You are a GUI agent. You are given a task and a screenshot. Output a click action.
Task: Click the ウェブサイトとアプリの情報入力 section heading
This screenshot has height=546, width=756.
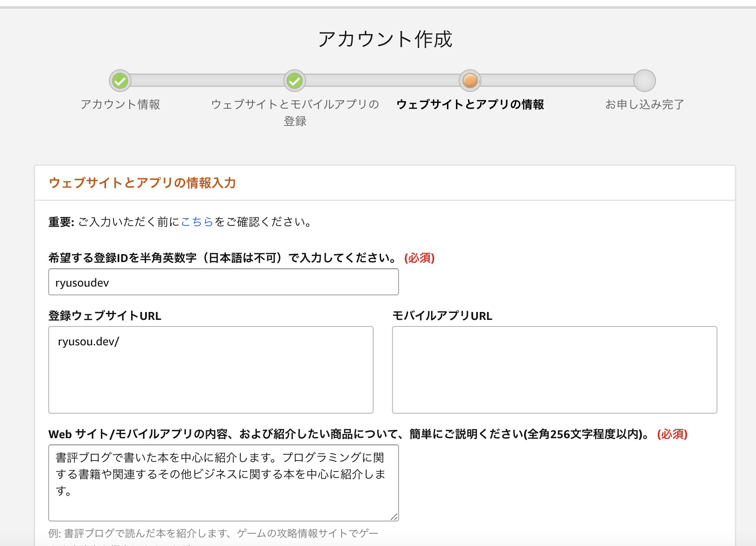(143, 183)
